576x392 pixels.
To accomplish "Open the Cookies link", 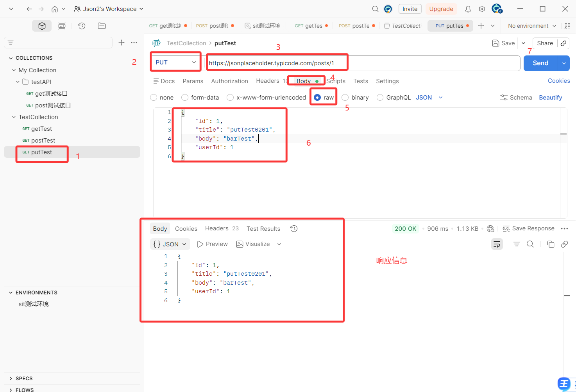I will tap(558, 80).
